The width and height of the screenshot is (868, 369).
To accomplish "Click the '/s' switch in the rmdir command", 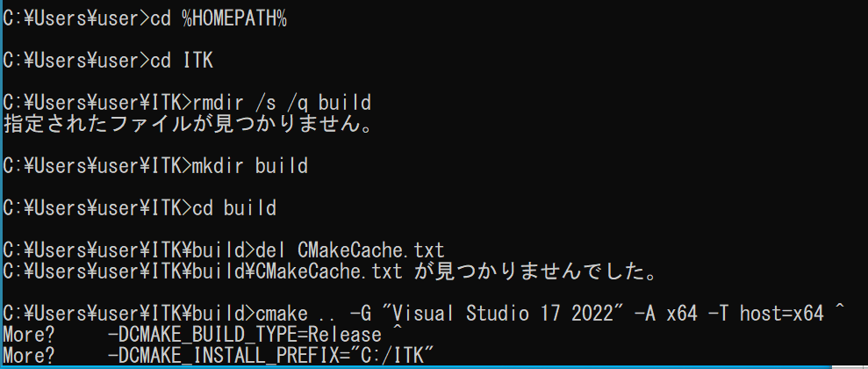I will [265, 103].
